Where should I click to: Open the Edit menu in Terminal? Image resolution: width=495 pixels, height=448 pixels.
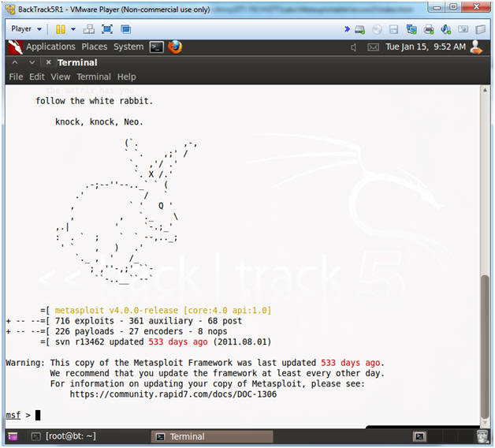click(x=37, y=77)
